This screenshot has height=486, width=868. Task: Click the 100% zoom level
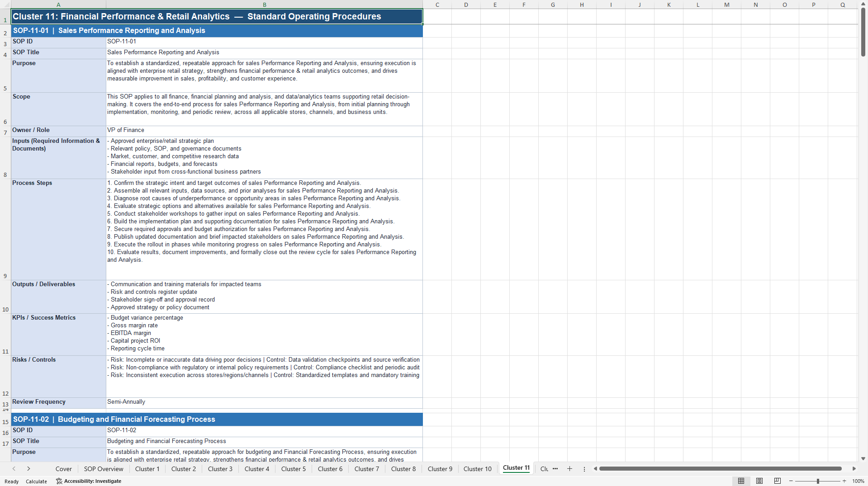tap(858, 481)
